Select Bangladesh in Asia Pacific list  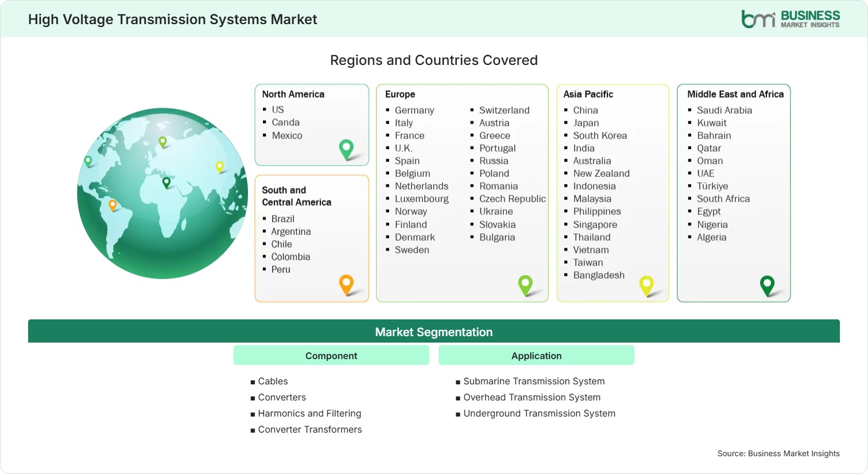click(599, 275)
